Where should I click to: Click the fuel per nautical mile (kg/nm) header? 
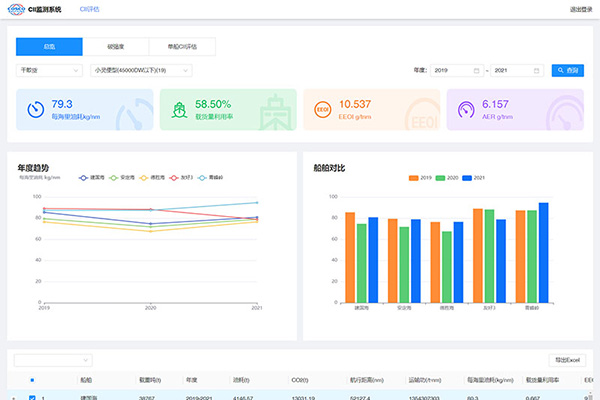(x=490, y=380)
